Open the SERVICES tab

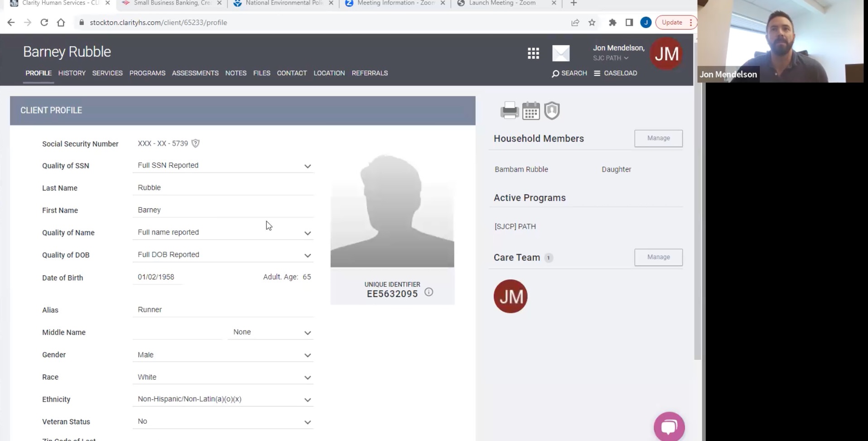[x=107, y=73]
